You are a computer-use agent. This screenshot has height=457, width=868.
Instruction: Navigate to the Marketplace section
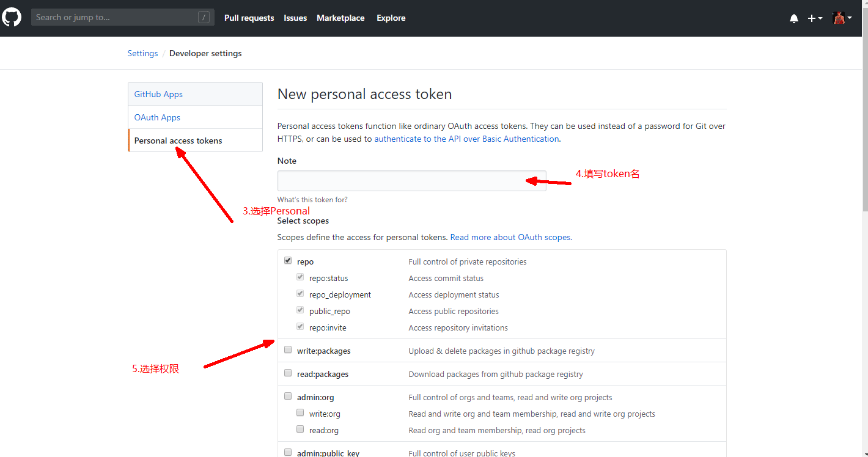(x=340, y=18)
